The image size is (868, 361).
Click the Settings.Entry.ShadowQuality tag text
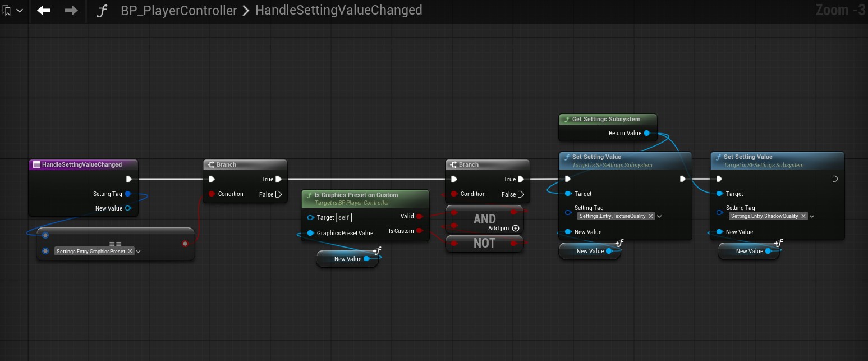tap(765, 216)
